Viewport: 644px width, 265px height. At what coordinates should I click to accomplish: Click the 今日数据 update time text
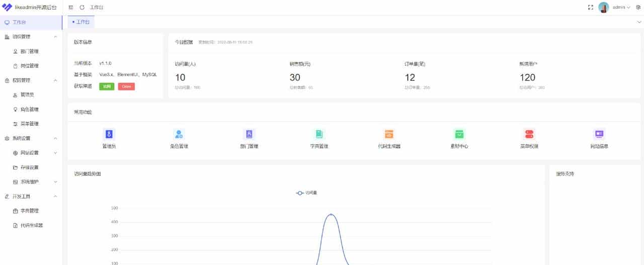point(225,42)
